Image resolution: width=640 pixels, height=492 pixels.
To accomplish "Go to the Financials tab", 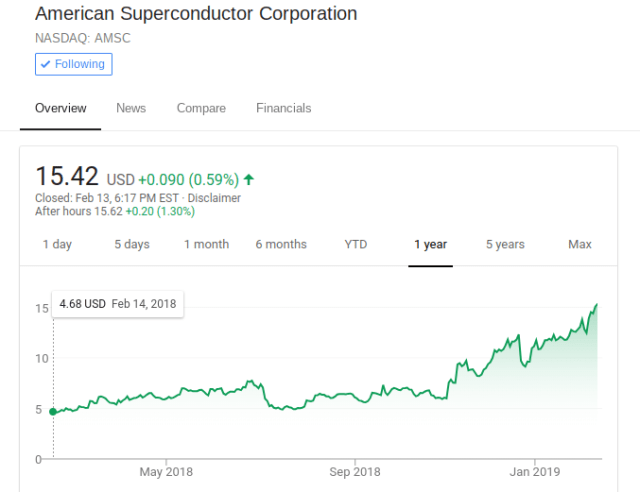I will click(283, 108).
